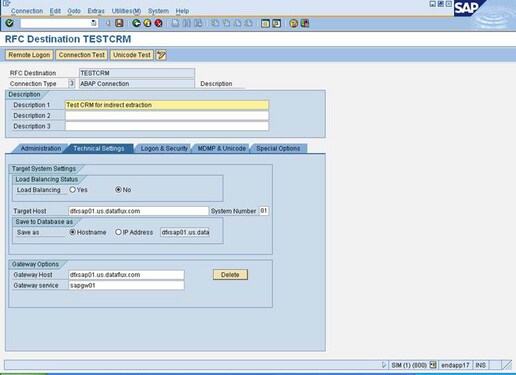The width and height of the screenshot is (516, 375).
Task: Click the First Page icon
Action: [x=215, y=23]
